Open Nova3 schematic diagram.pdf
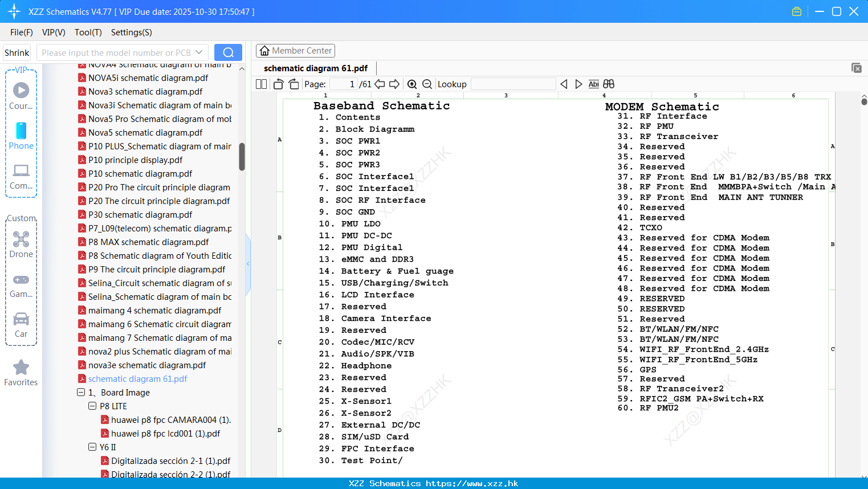Image resolution: width=868 pixels, height=489 pixels. pos(145,91)
